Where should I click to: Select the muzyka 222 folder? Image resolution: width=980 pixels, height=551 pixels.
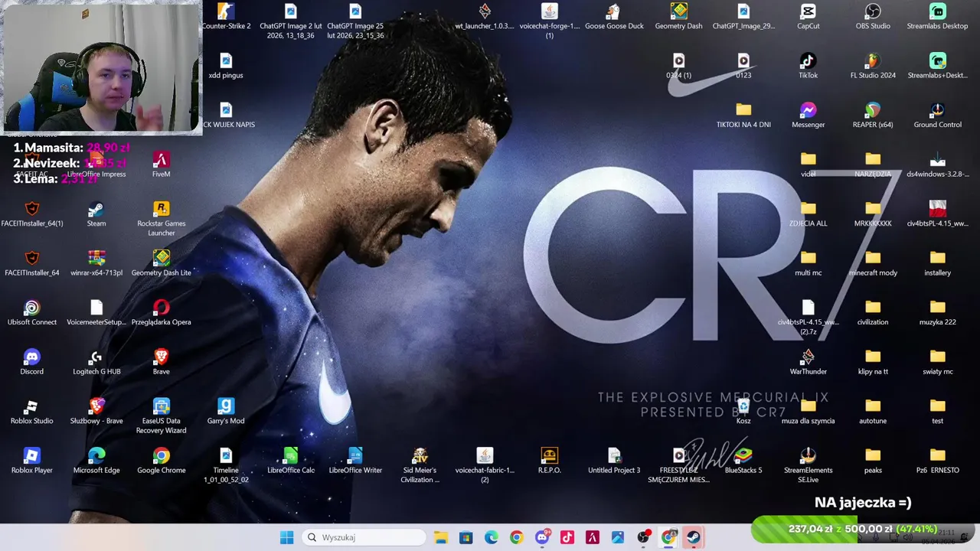937,312
